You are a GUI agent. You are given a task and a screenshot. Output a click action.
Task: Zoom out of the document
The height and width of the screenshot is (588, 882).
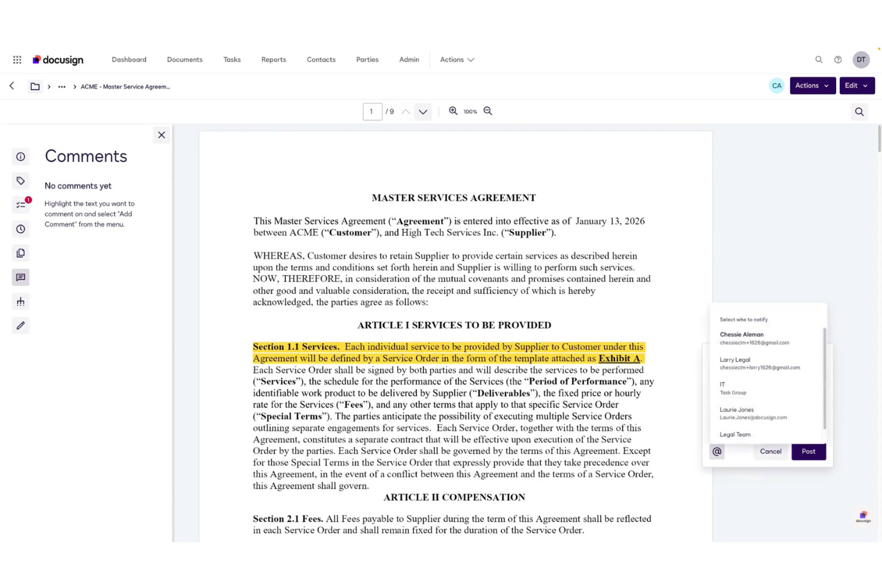pyautogui.click(x=487, y=111)
